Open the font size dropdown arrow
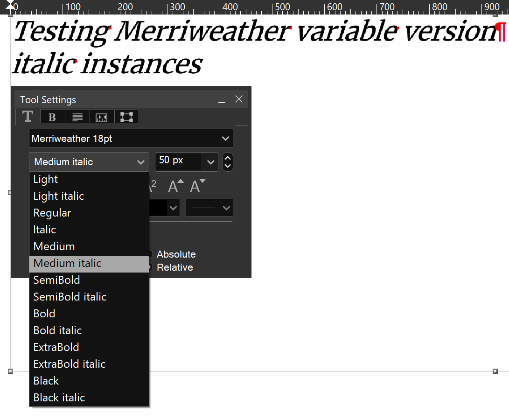 [x=210, y=162]
